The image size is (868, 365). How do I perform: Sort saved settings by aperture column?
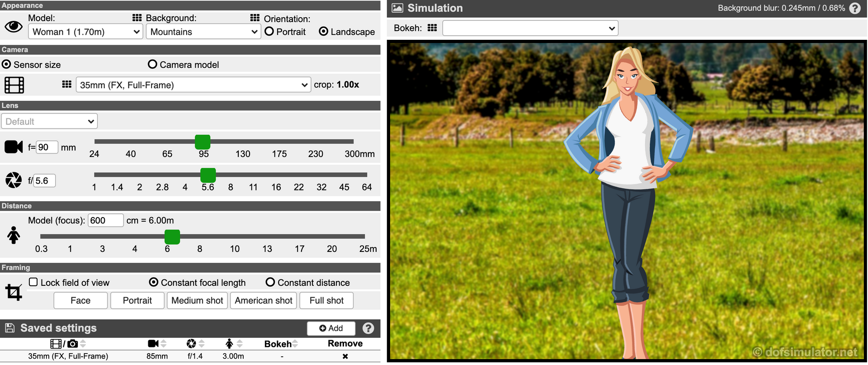point(202,344)
